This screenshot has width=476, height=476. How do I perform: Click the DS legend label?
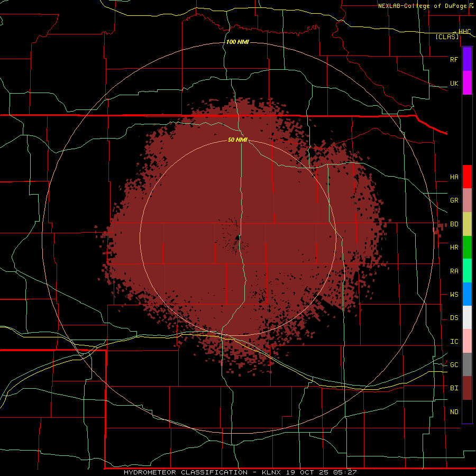click(x=454, y=318)
